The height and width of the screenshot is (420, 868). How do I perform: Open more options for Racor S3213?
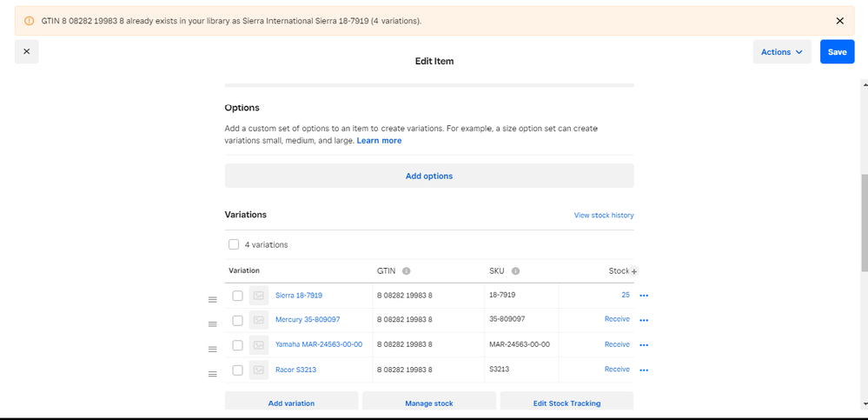[x=644, y=370]
